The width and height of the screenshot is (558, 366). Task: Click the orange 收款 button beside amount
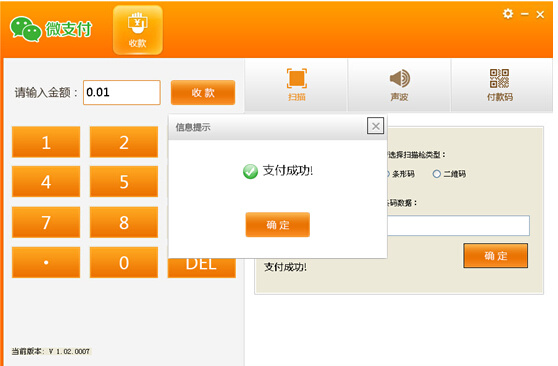(x=203, y=93)
